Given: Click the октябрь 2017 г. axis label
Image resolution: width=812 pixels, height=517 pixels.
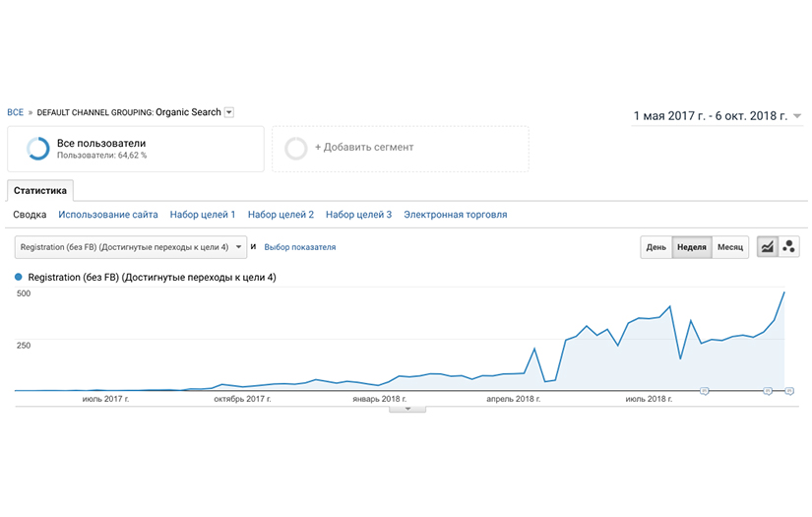Looking at the screenshot, I should tap(242, 399).
